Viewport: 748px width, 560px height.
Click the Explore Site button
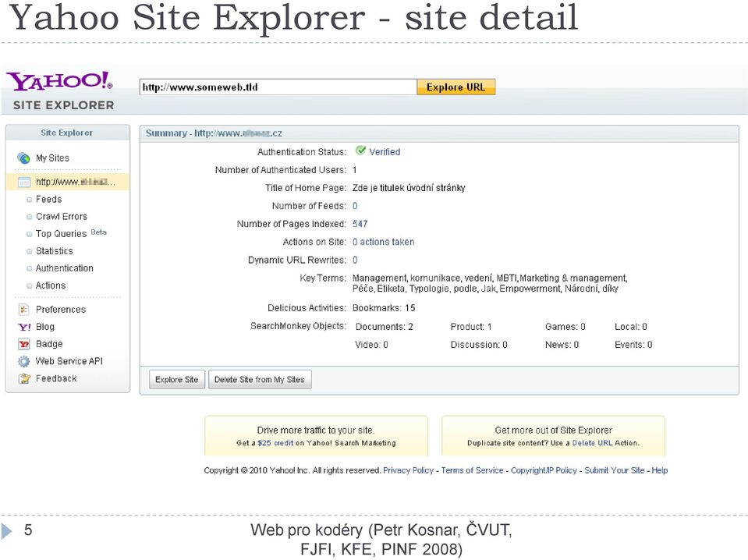pos(177,380)
